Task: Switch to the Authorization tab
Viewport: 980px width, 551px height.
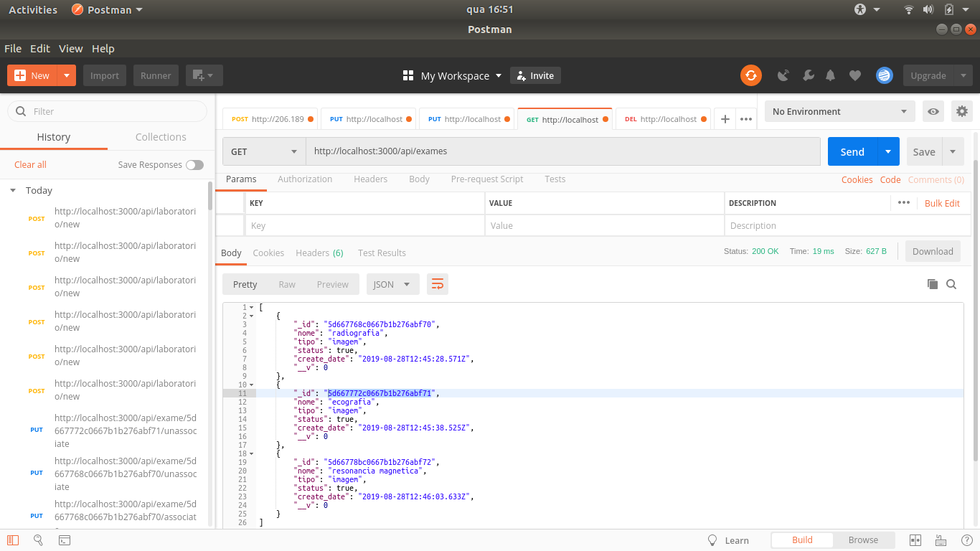Action: [x=304, y=179]
